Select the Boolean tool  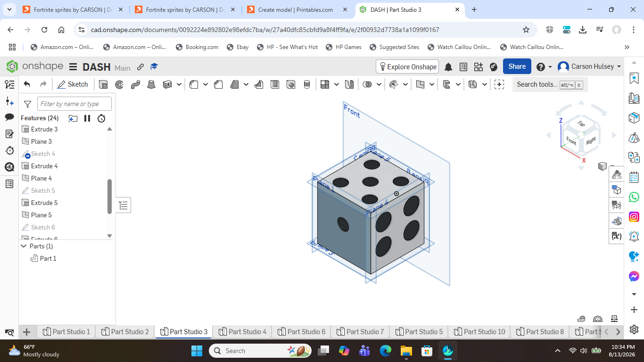click(367, 84)
